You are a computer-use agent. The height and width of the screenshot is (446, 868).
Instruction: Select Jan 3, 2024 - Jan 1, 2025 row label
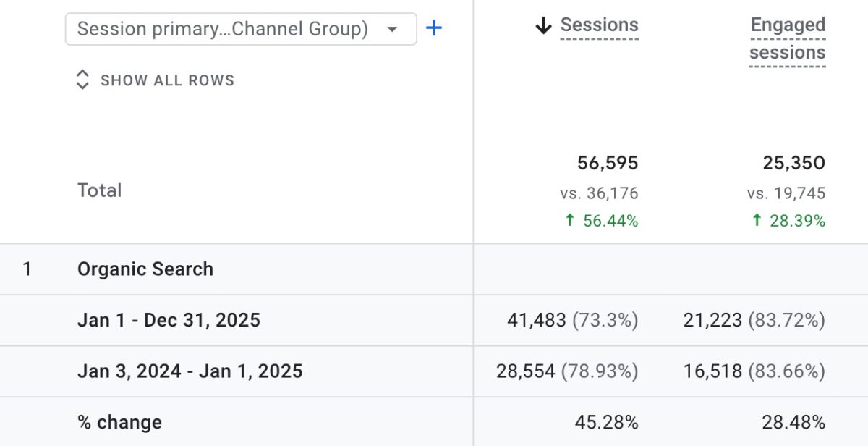[x=190, y=371]
